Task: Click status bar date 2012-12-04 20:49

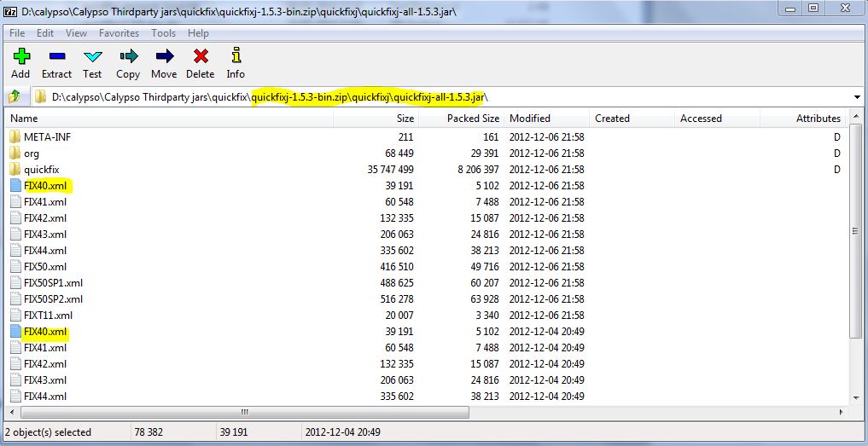Action: [342, 432]
